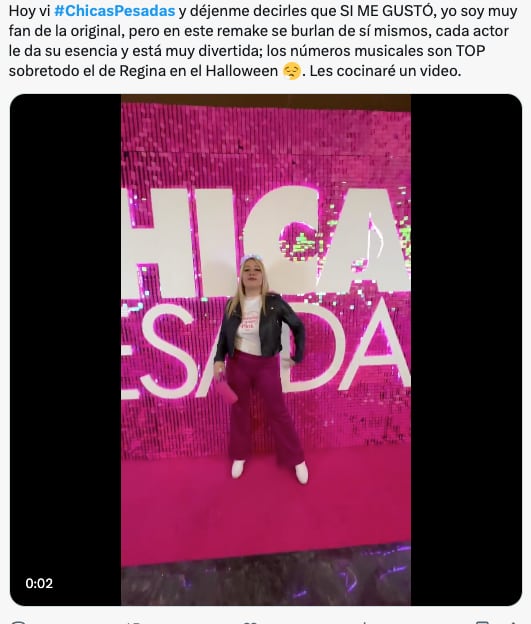Screen dimensions: 531x624
Task: Click the right black letterbox bar of the video
Action: [466, 350]
